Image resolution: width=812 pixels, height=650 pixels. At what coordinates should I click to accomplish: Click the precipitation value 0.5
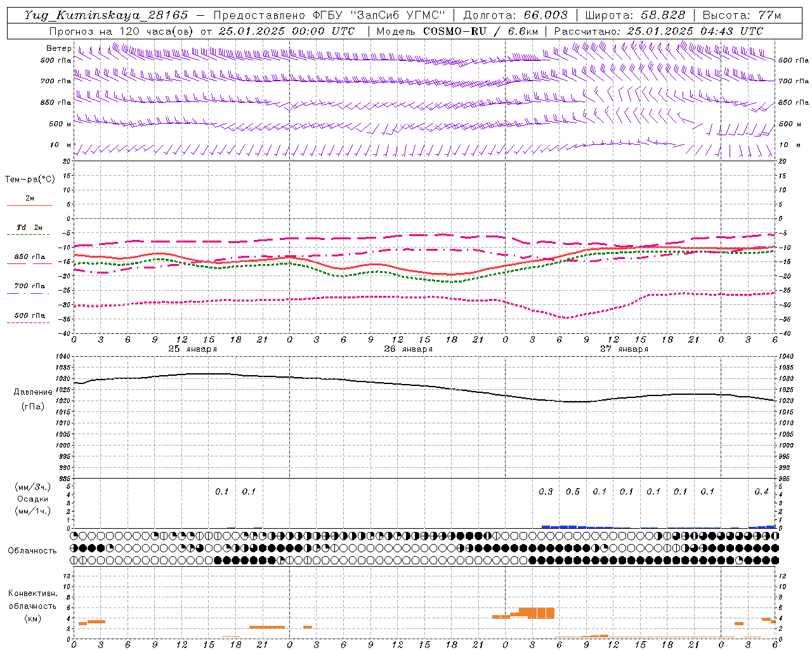[572, 492]
